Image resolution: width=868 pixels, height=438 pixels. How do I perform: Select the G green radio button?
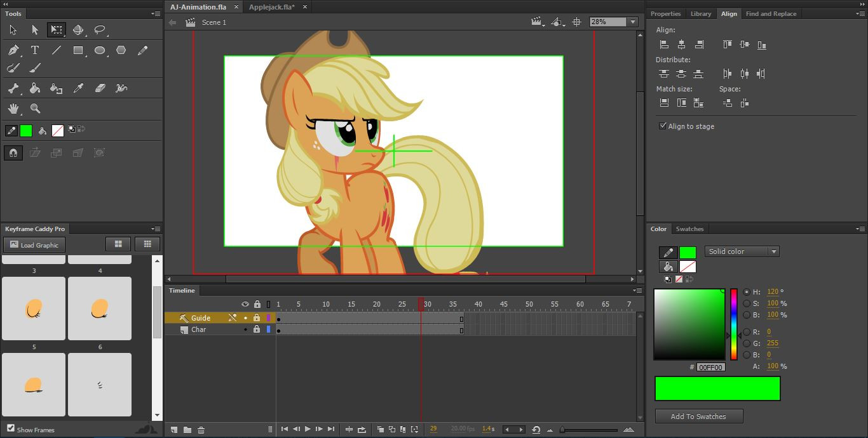tap(747, 343)
